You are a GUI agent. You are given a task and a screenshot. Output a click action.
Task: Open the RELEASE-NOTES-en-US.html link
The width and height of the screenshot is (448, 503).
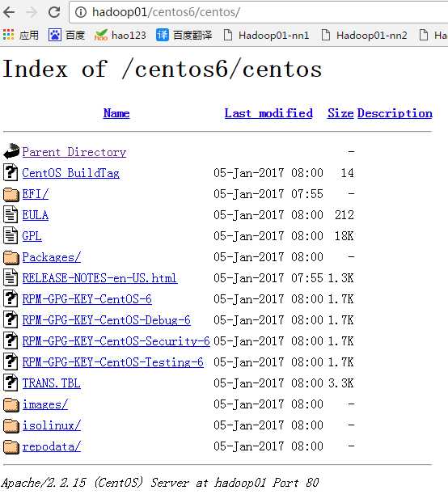[99, 278]
